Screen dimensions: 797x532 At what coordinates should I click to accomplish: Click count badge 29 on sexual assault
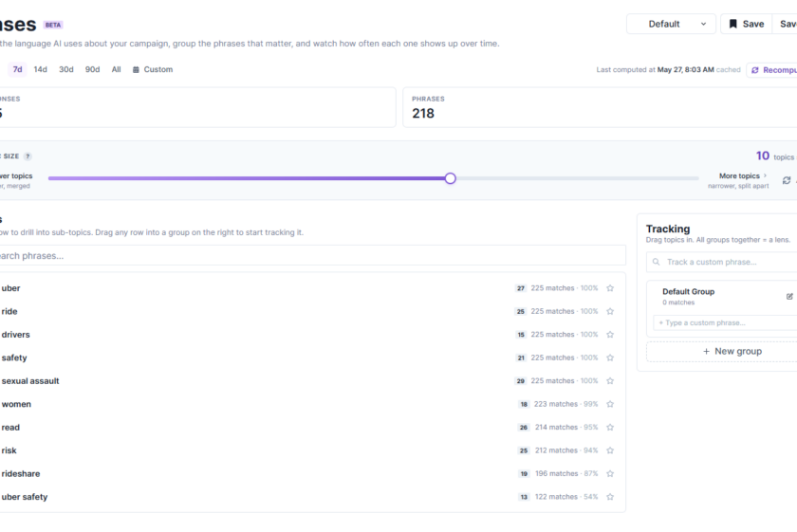[x=521, y=381]
